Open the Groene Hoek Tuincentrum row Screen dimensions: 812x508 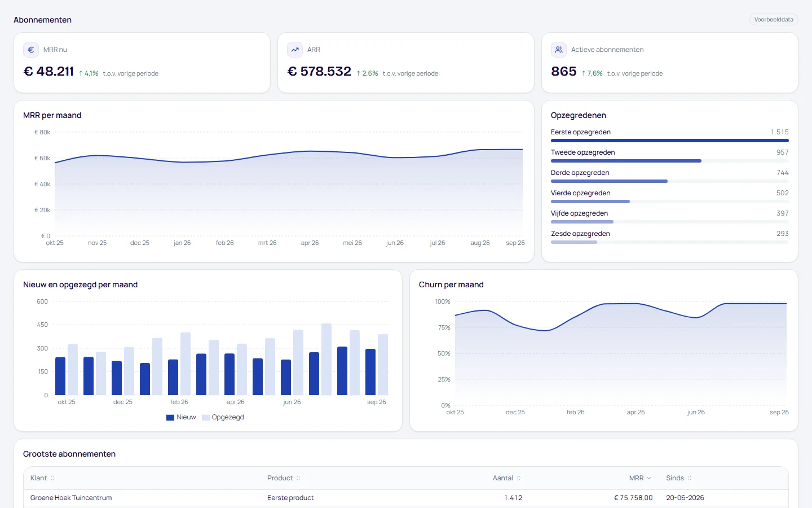click(x=406, y=498)
